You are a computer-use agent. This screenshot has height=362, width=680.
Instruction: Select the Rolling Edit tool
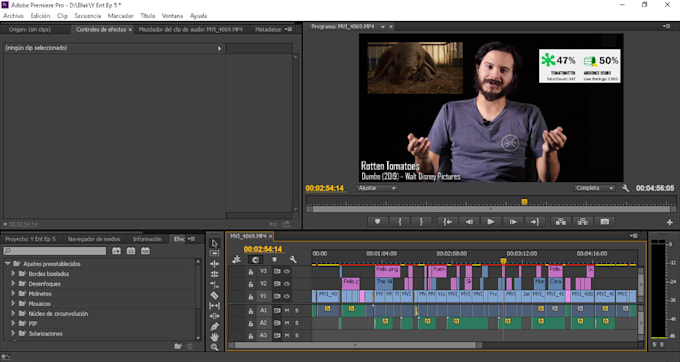click(214, 274)
